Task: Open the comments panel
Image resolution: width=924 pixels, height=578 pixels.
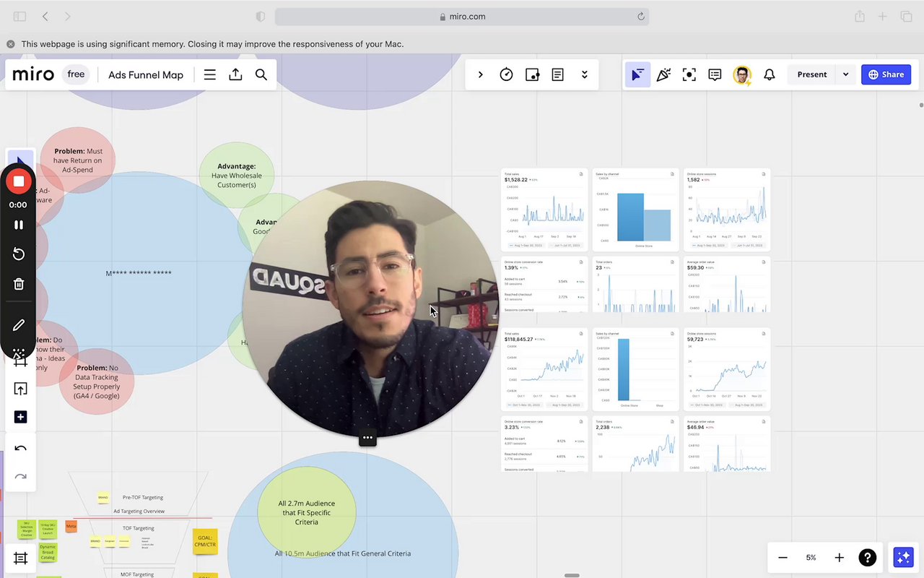Action: coord(715,74)
